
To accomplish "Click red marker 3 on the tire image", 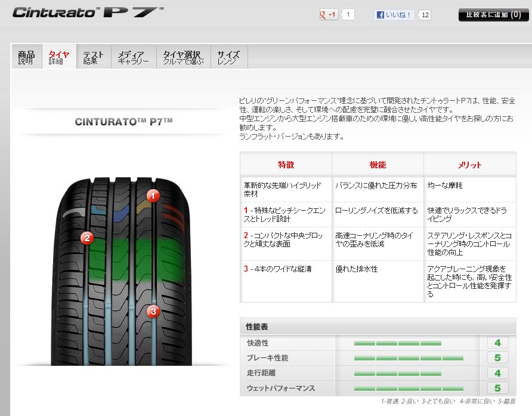I will click(x=153, y=312).
